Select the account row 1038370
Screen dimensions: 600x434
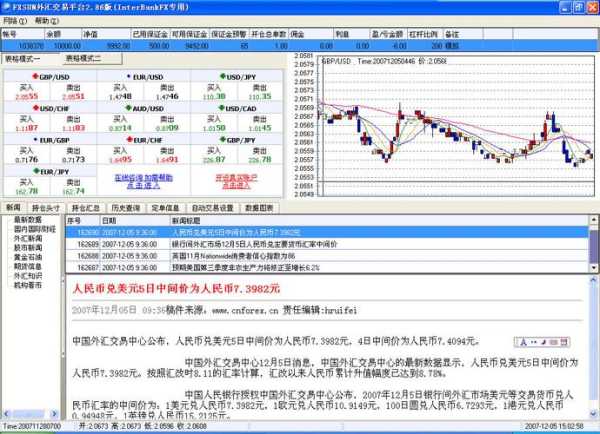click(x=300, y=46)
